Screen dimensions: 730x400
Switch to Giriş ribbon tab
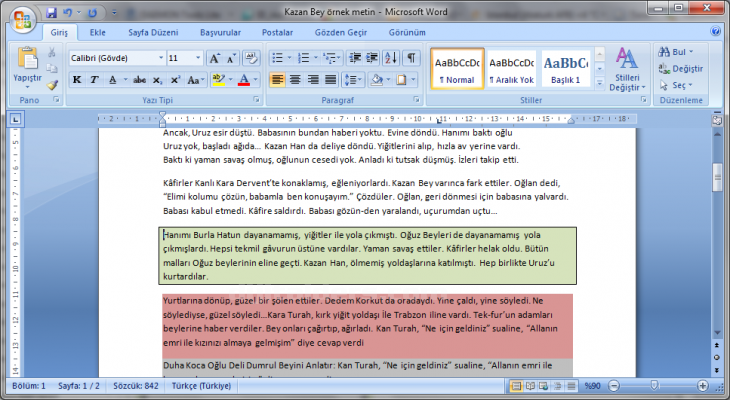point(59,33)
